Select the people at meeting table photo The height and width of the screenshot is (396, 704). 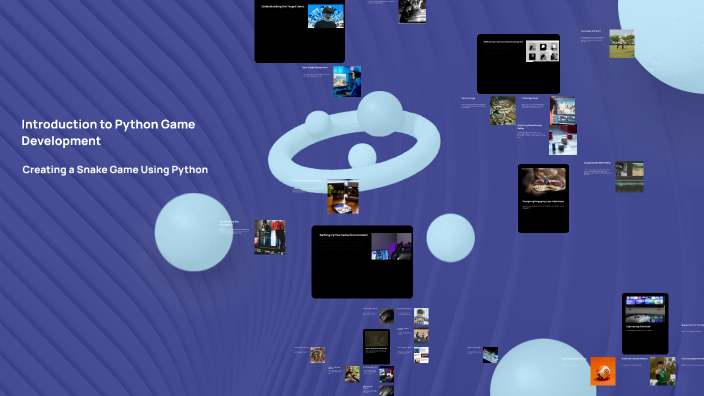pos(421,336)
